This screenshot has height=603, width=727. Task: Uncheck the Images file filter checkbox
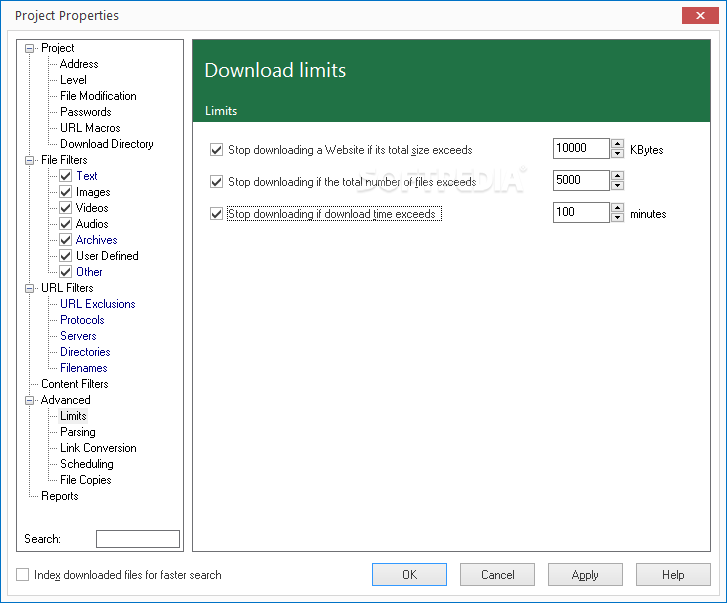pos(66,192)
